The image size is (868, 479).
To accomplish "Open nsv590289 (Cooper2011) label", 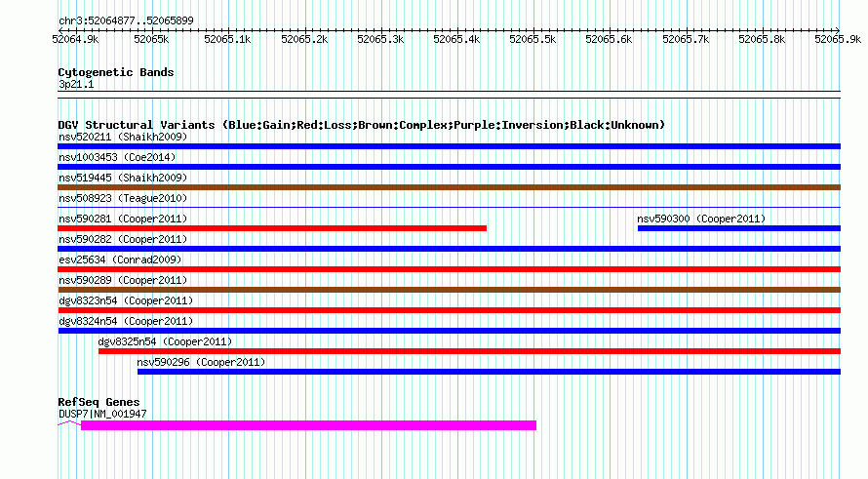I will (x=123, y=280).
